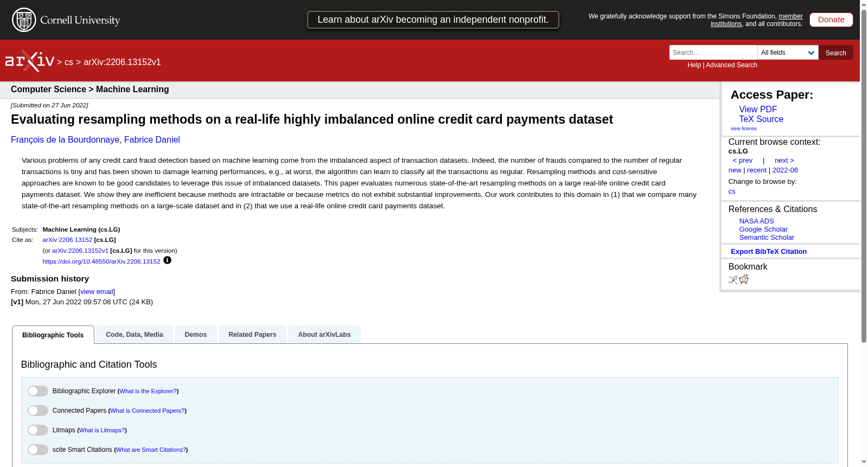Switch to Code, Data, Media tab
Image resolution: width=868 pixels, height=467 pixels.
coord(135,335)
